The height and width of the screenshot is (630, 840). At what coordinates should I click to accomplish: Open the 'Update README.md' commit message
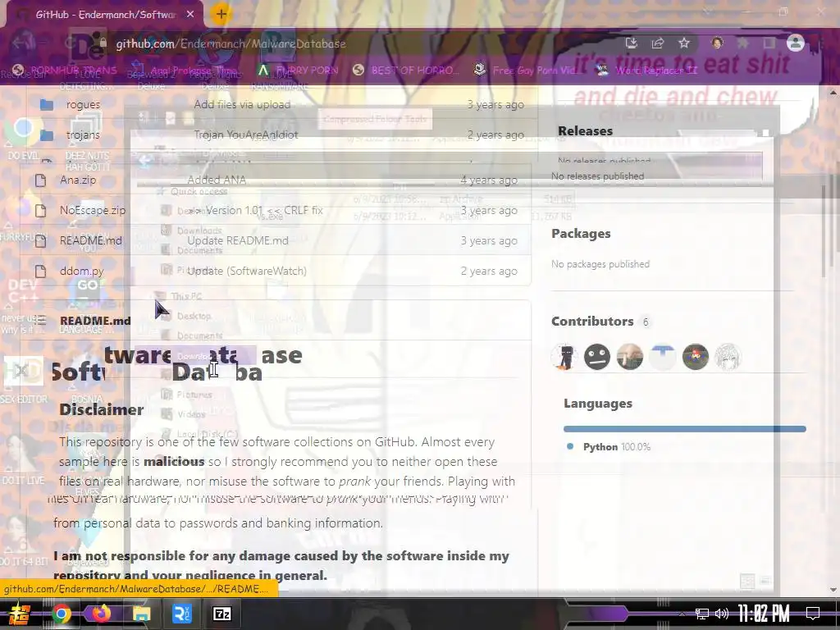[x=238, y=240]
